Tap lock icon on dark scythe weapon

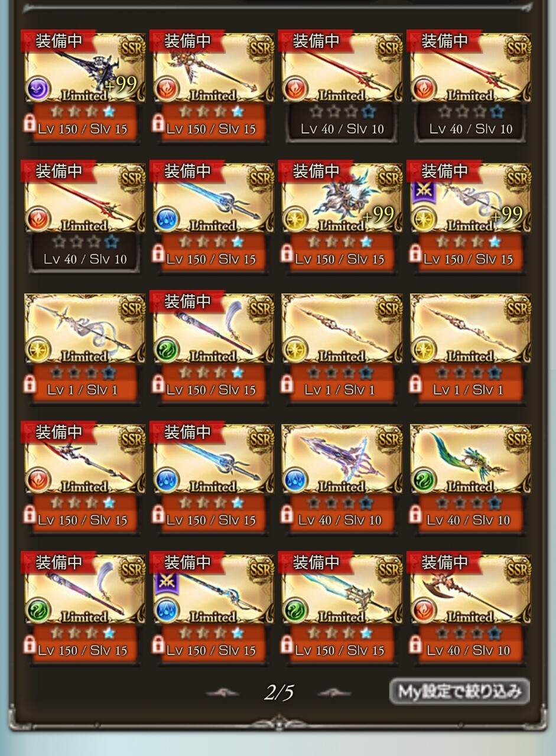29,123
